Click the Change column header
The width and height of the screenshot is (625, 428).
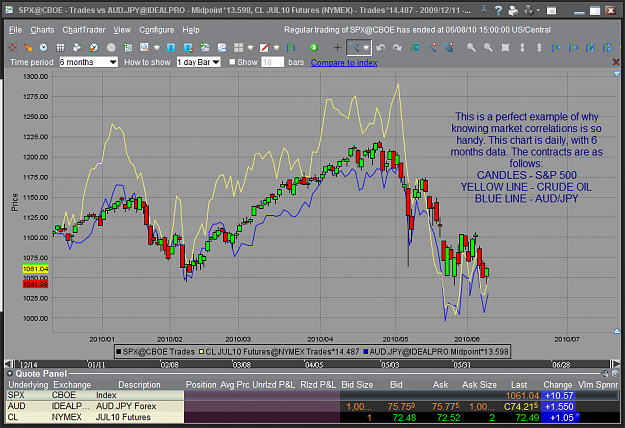pyautogui.click(x=558, y=385)
